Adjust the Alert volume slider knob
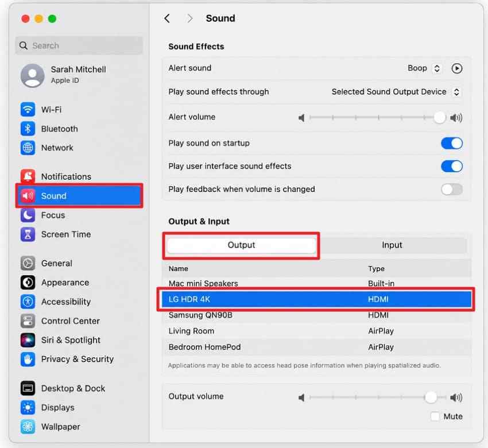Viewport: 488px width, 448px height. 439,118
